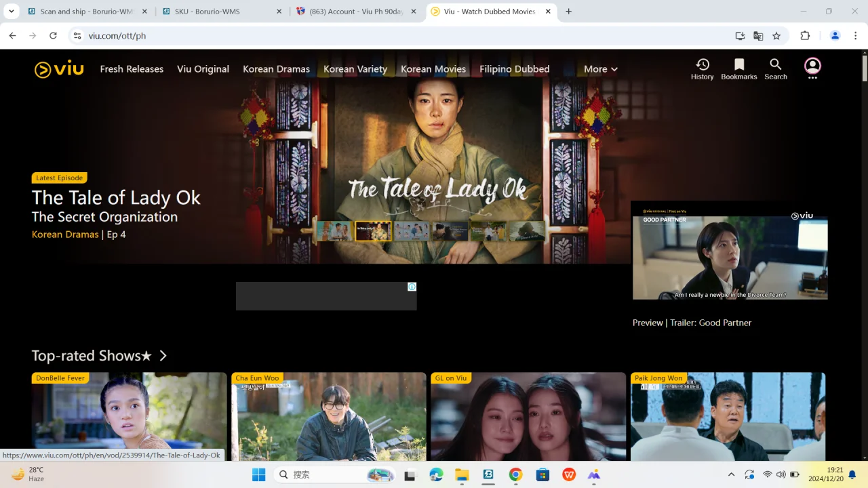This screenshot has width=868, height=488.
Task: Select the highlighted Lady Ok carousel thumbnail
Action: coord(373,231)
